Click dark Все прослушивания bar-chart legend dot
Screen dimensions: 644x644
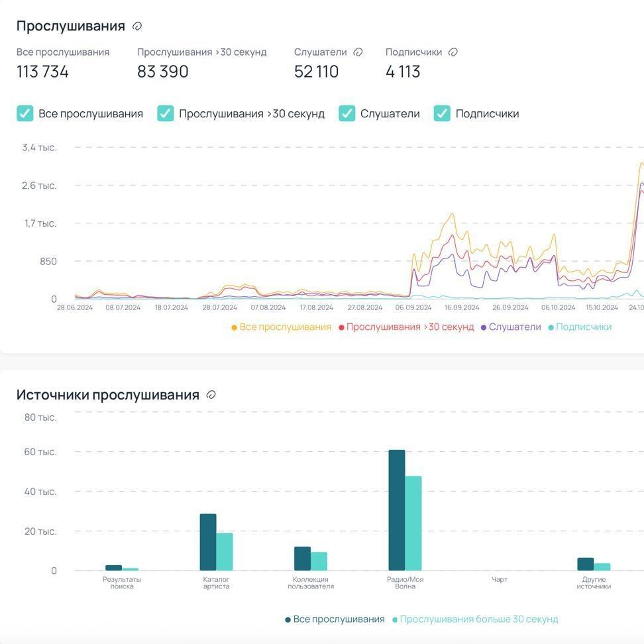tap(288, 619)
